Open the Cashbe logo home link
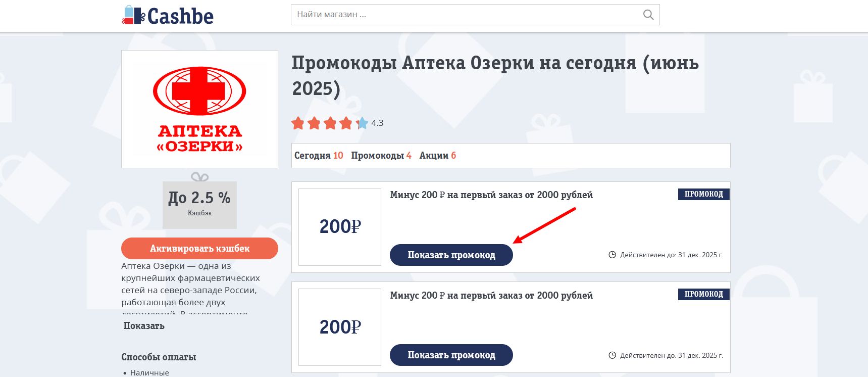This screenshot has height=377, width=868. click(168, 15)
